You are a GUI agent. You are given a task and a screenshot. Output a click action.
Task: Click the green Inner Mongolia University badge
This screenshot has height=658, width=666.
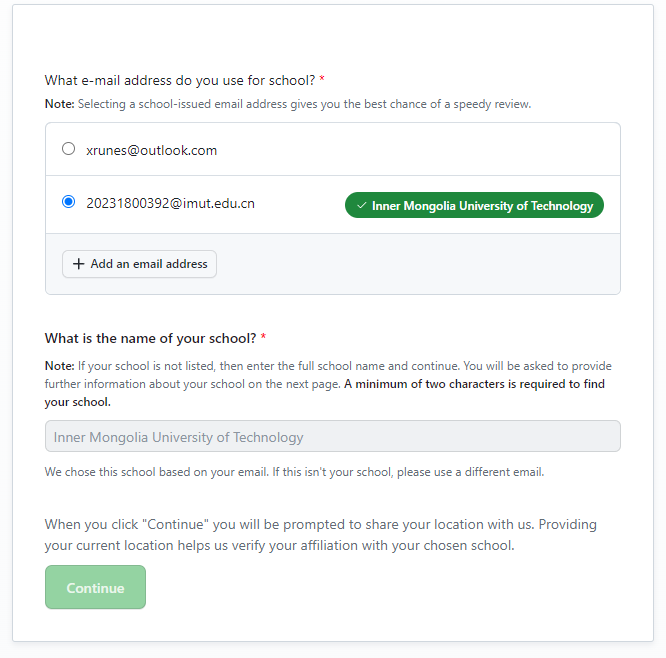click(x=474, y=205)
